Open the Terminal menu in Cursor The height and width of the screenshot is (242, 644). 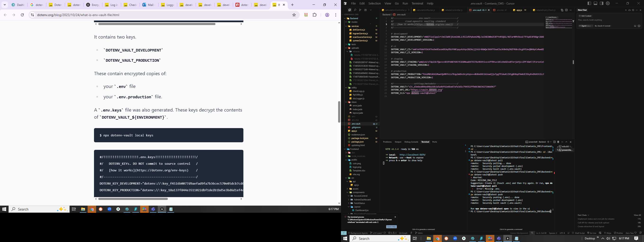[417, 4]
